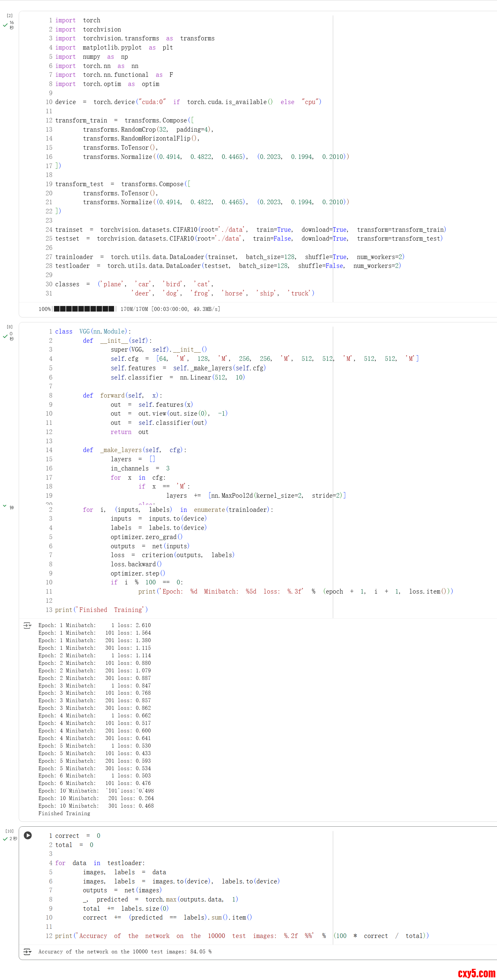
Task: Click the output line with loss 0.880
Action: [95, 663]
